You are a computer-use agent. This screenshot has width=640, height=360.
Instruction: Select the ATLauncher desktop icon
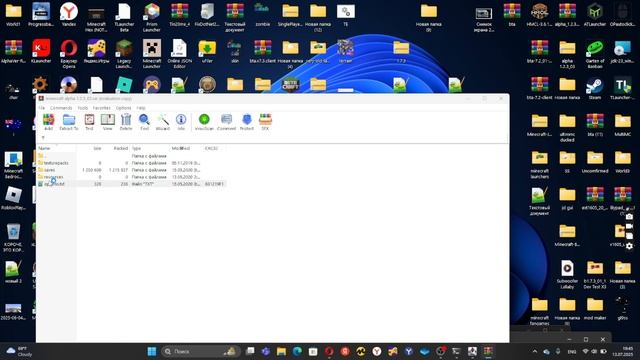[595, 15]
